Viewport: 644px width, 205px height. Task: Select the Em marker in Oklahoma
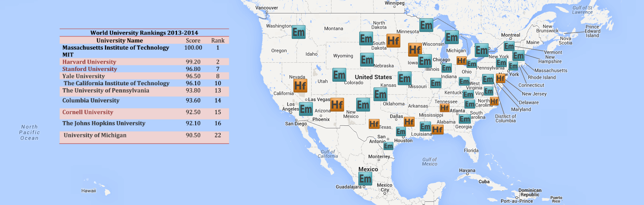click(380, 94)
